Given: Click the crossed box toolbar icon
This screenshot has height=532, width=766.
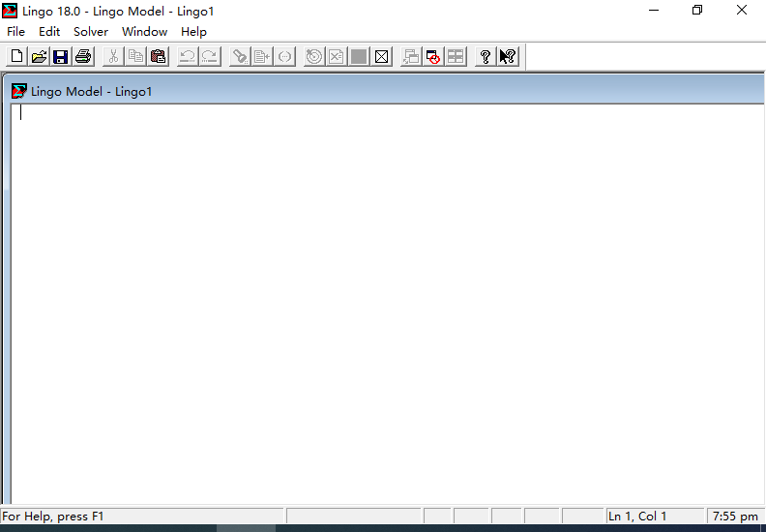Looking at the screenshot, I should point(381,57).
